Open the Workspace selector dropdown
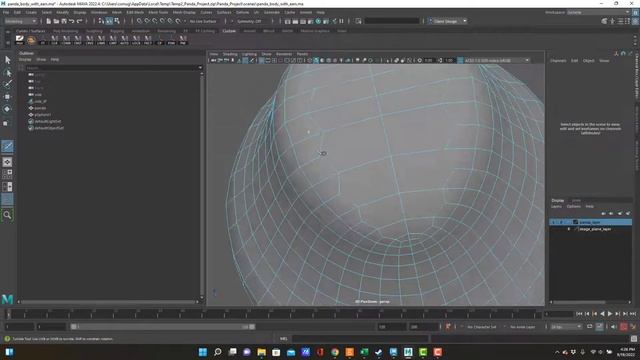 point(598,13)
